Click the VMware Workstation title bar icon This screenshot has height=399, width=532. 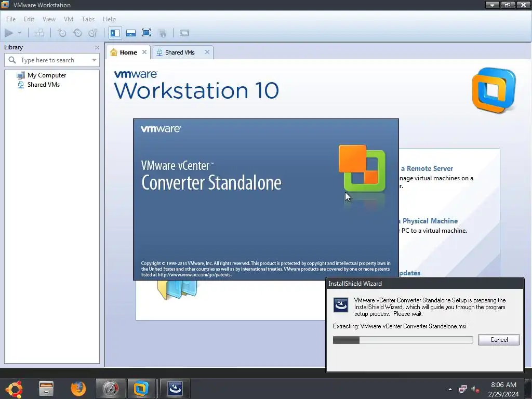pyautogui.click(x=5, y=5)
